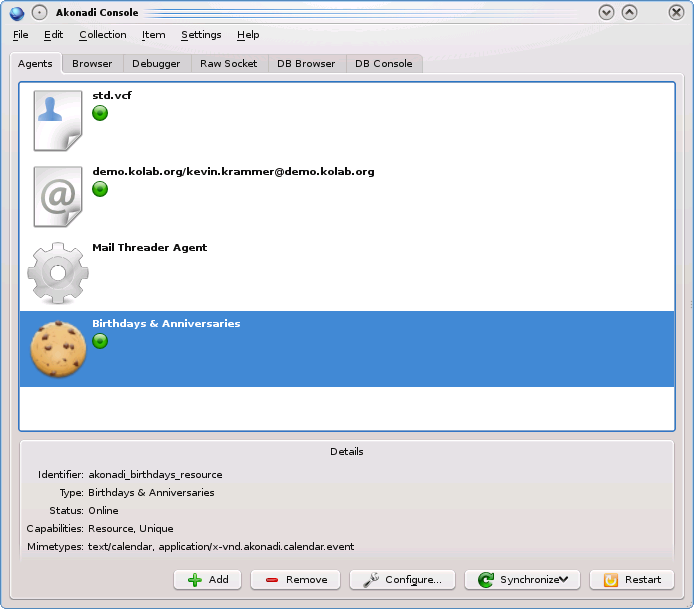Close the Akonadi Console window

pyautogui.click(x=676, y=12)
